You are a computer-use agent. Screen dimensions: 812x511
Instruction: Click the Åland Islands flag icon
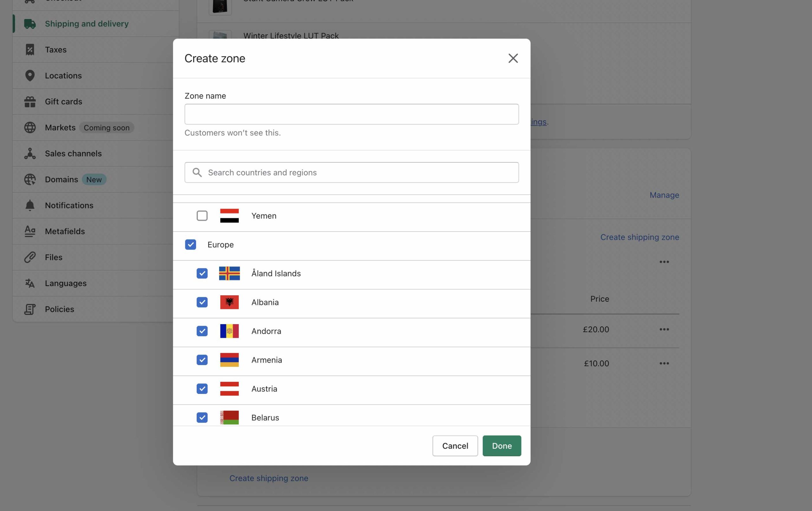(x=229, y=273)
